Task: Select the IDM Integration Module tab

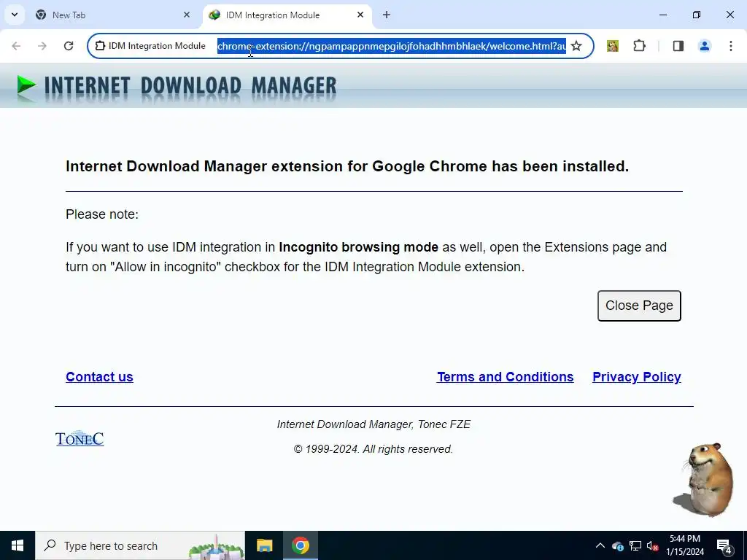Action: tap(287, 15)
